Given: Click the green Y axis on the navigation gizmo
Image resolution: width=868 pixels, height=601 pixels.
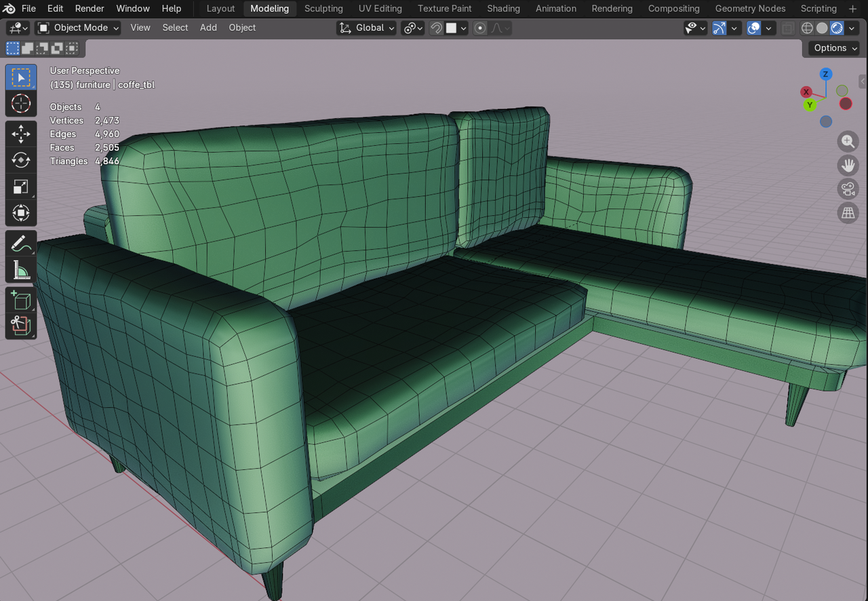Looking at the screenshot, I should pos(810,104).
